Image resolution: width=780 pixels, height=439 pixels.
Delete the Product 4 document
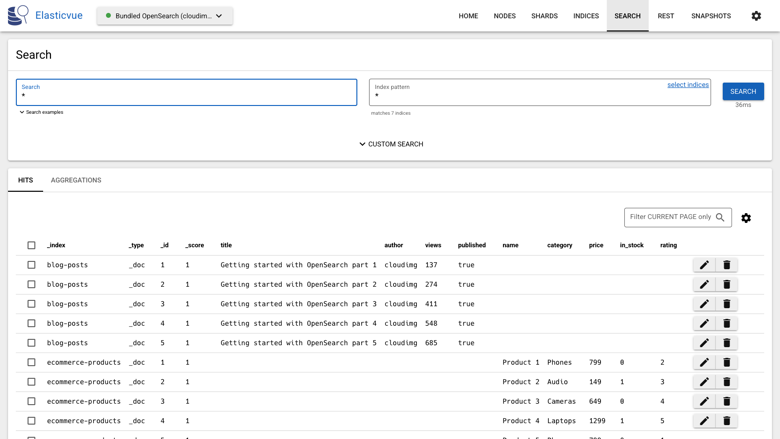726,421
